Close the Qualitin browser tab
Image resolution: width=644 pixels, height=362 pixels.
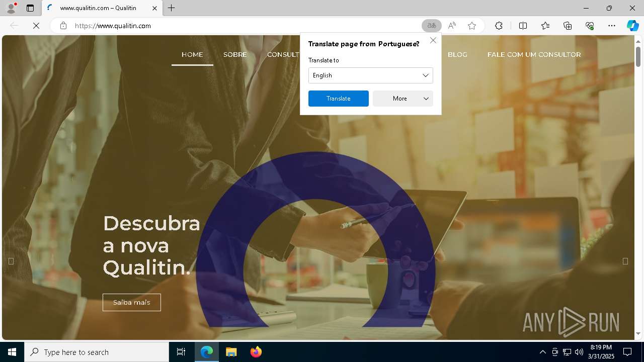154,8
